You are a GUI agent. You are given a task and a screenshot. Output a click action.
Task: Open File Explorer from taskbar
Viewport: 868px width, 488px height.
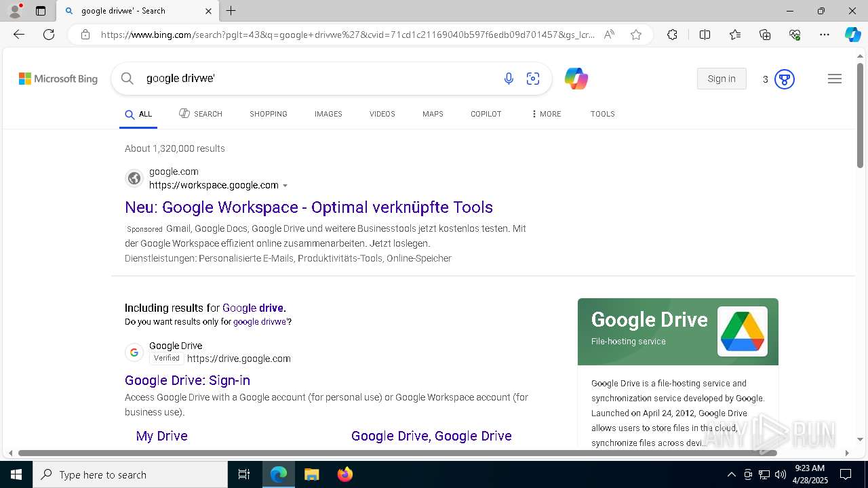coord(311,474)
